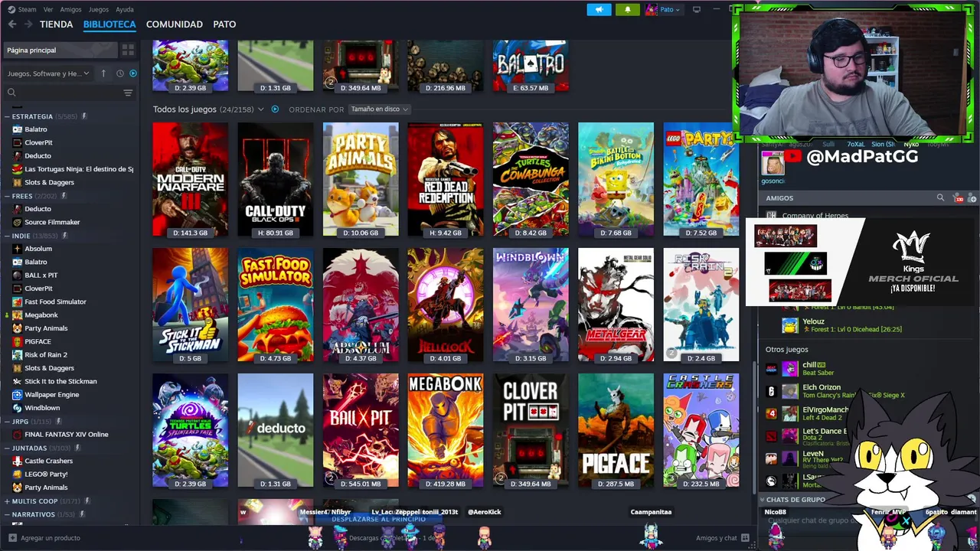Open the Pato account dropdown

point(663,9)
